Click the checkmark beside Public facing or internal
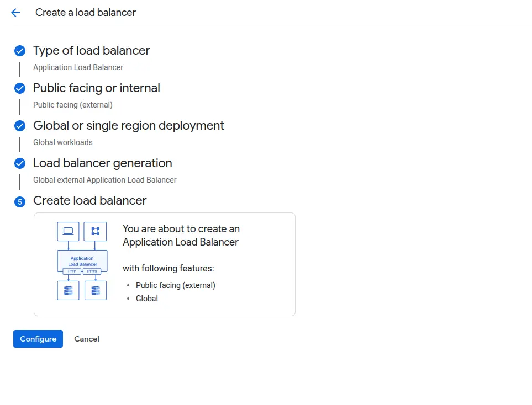This screenshot has width=532, height=405. (19, 88)
